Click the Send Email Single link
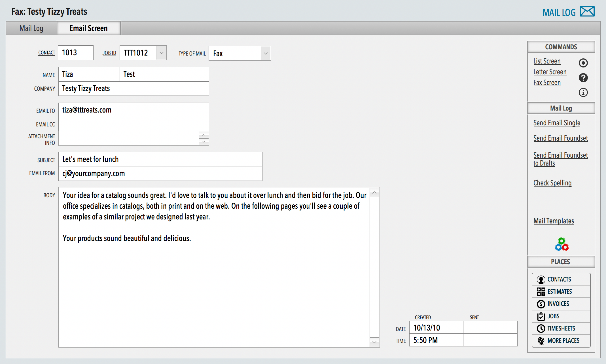606x364 pixels. (x=557, y=123)
